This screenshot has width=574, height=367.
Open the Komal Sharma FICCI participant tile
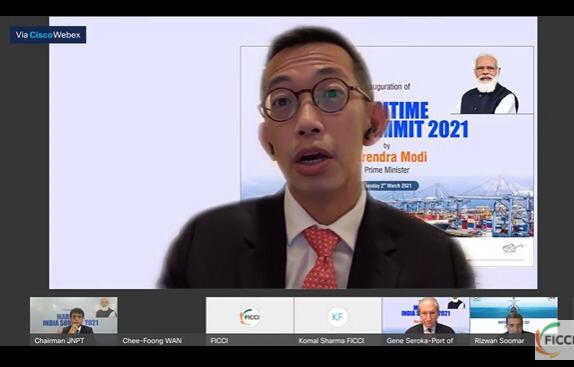[338, 321]
